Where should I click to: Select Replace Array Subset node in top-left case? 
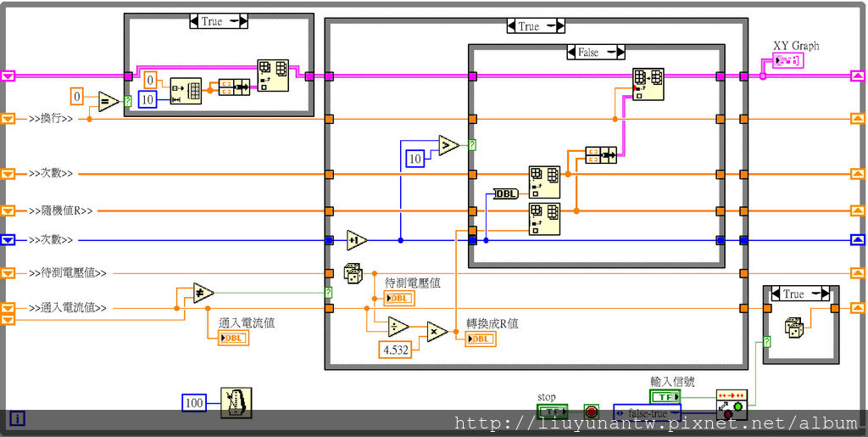click(272, 76)
